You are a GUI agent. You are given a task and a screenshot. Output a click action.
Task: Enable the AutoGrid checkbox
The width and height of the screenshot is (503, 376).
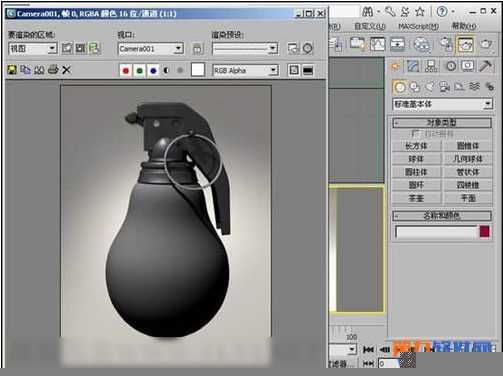415,134
